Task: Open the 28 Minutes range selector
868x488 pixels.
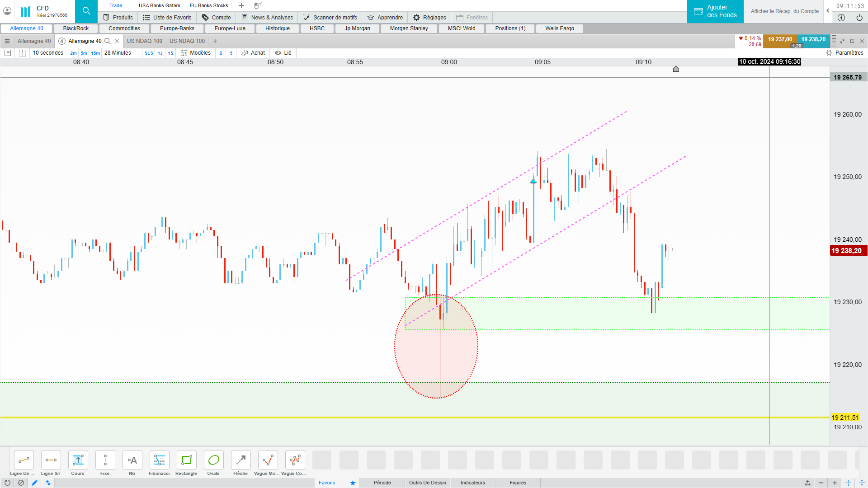Action: [x=118, y=53]
